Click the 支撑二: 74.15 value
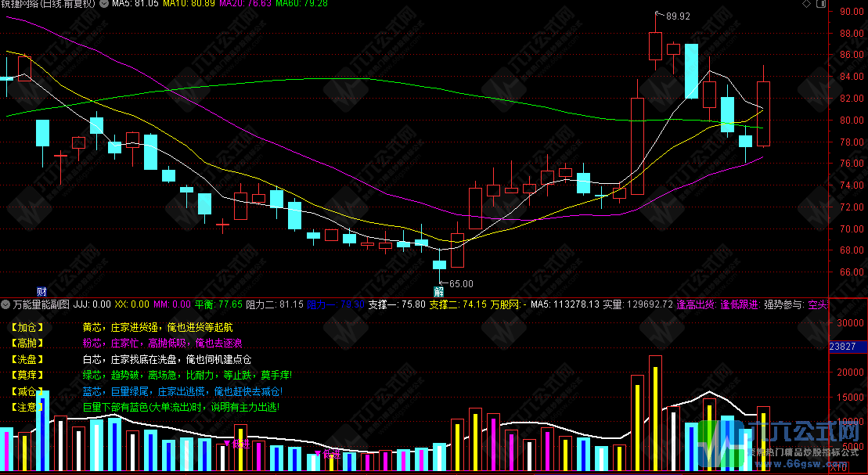Image resolution: width=868 pixels, height=475 pixels. tap(458, 304)
